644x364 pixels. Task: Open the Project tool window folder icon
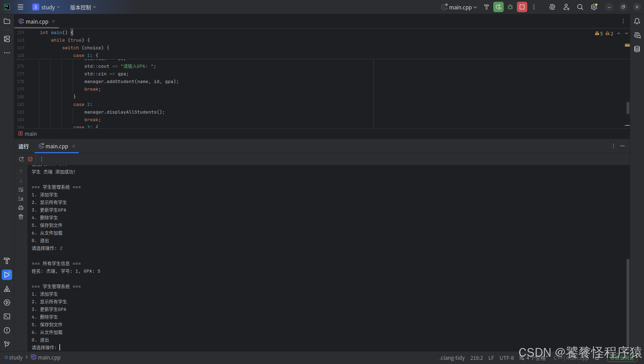tap(7, 21)
